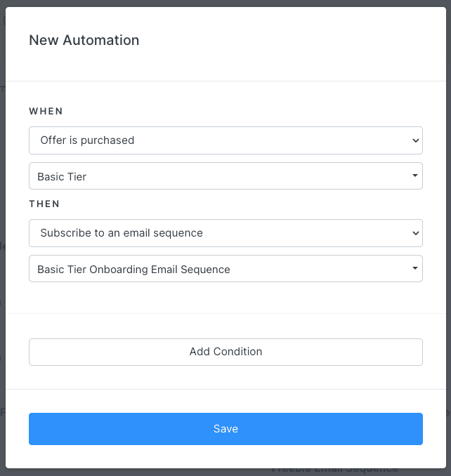Open the "Subscribe to an email sequence" dropdown

[x=225, y=233]
